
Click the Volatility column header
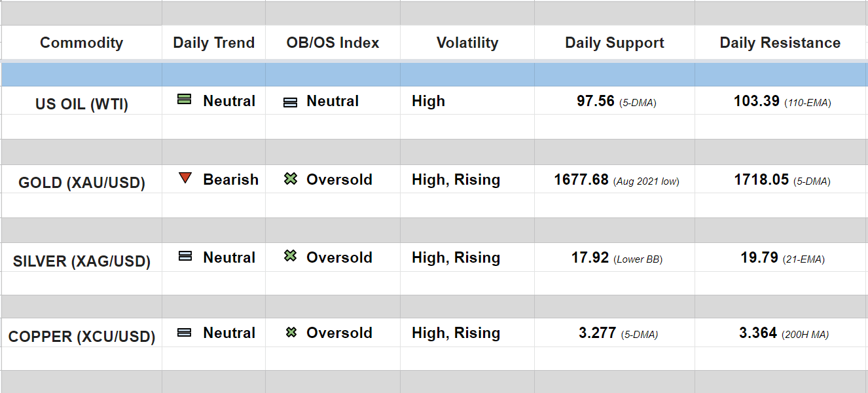(467, 43)
